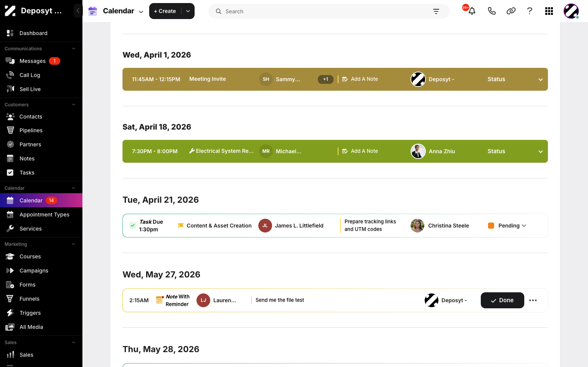Click the + Create button

(165, 11)
